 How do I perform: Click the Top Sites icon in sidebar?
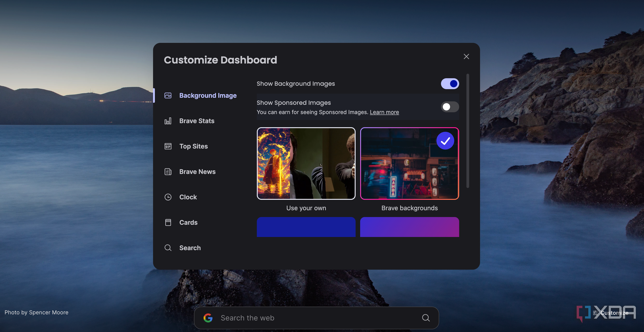168,146
